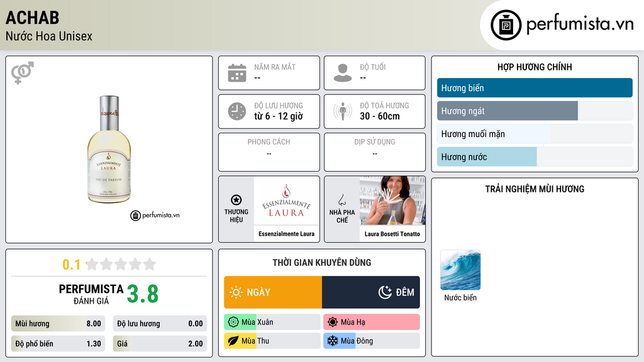644x362 pixels.
Task: Click the unisex gender symbol icon
Action: pyautogui.click(x=23, y=73)
